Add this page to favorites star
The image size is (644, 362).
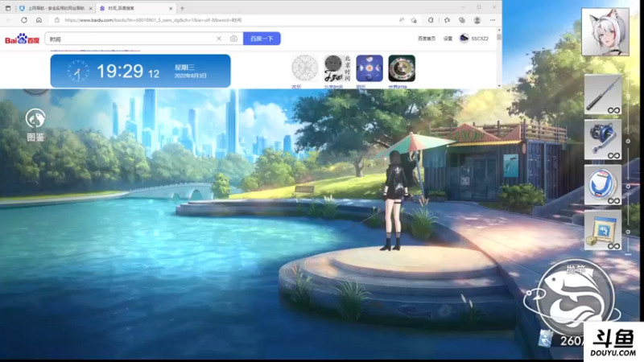tap(414, 20)
